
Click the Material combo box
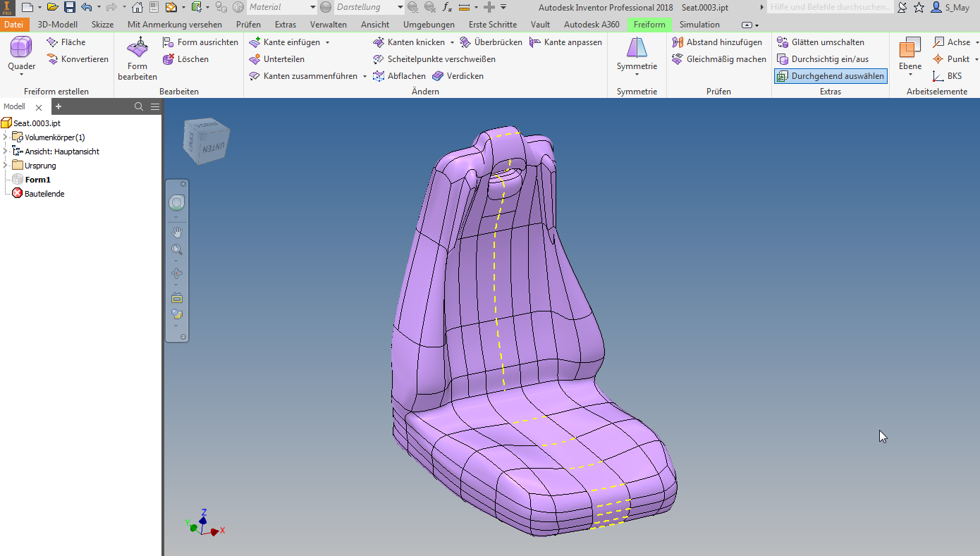282,6
